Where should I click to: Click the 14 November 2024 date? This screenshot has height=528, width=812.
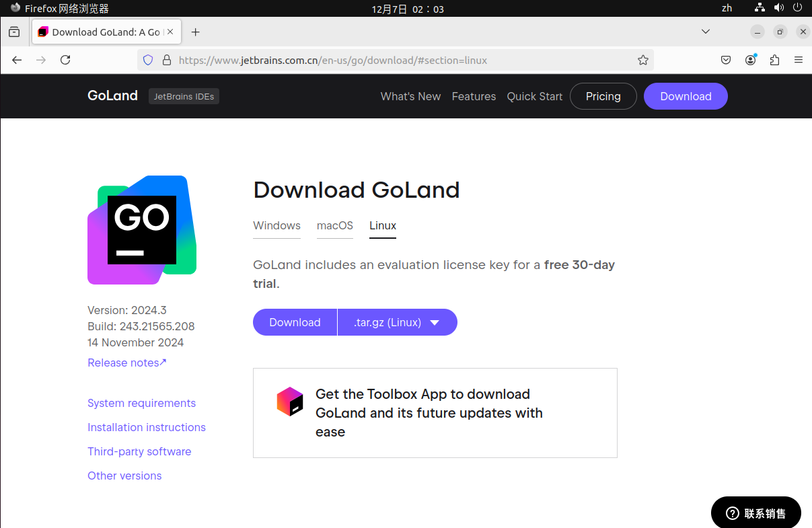click(x=136, y=342)
